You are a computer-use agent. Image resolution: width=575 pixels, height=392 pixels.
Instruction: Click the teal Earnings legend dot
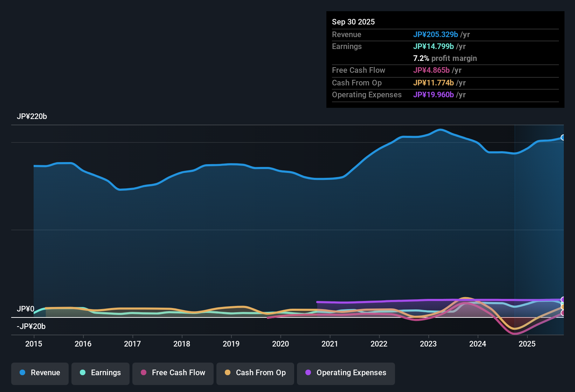83,373
